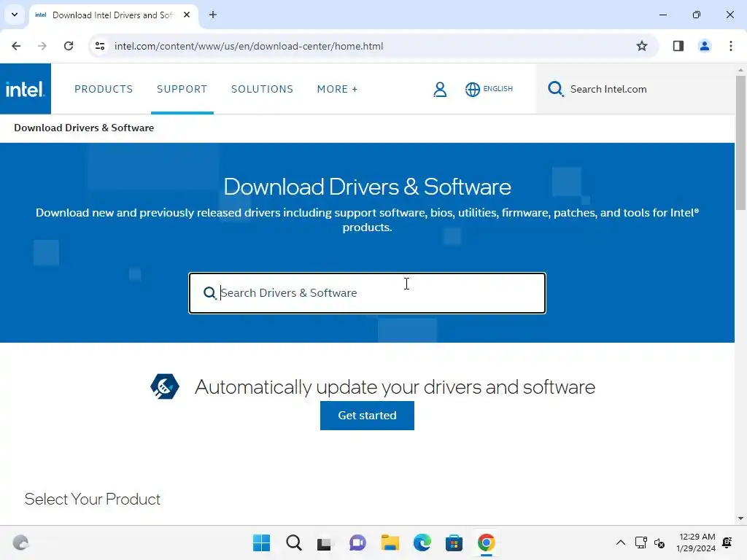Open the Windows Start menu
The height and width of the screenshot is (560, 747).
point(262,542)
